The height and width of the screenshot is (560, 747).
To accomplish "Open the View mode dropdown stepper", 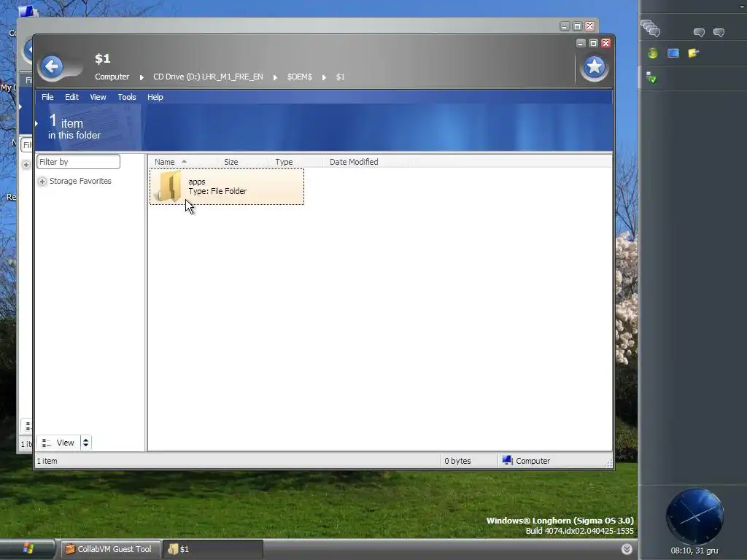I will tap(86, 443).
